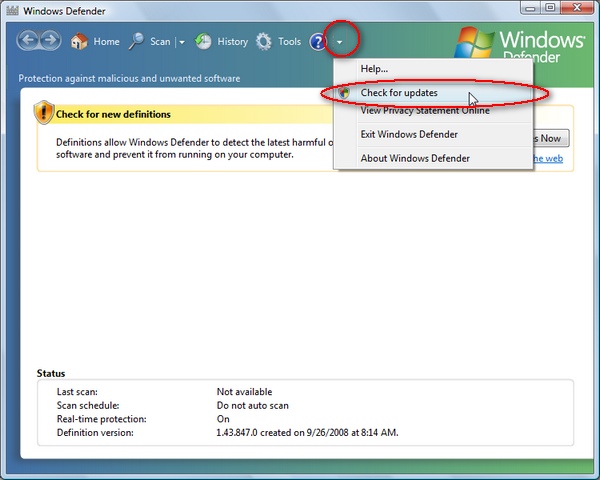Viewport: 600px width, 480px height.
Task: Go back using the Back arrow button
Action: pos(28,40)
